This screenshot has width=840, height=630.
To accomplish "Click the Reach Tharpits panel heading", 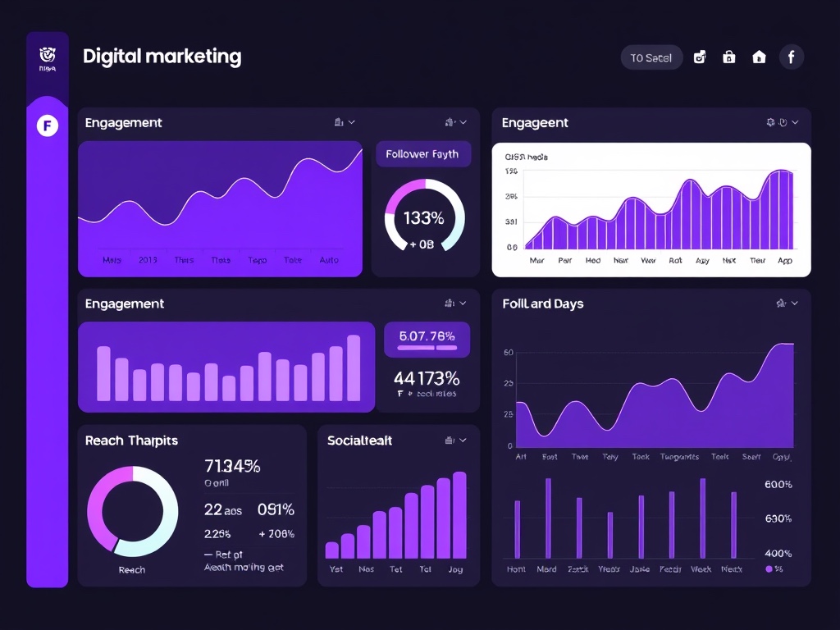I will [x=131, y=441].
